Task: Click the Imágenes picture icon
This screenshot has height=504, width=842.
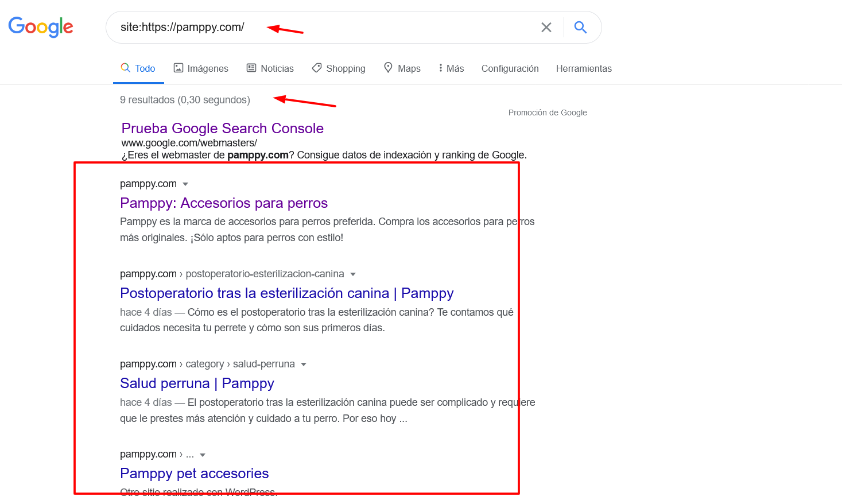Action: pos(179,68)
